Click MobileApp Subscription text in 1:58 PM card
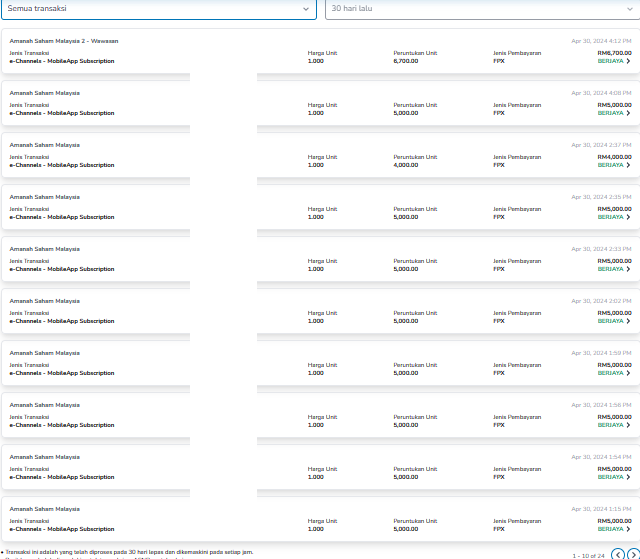This screenshot has width=640, height=559. point(81,425)
